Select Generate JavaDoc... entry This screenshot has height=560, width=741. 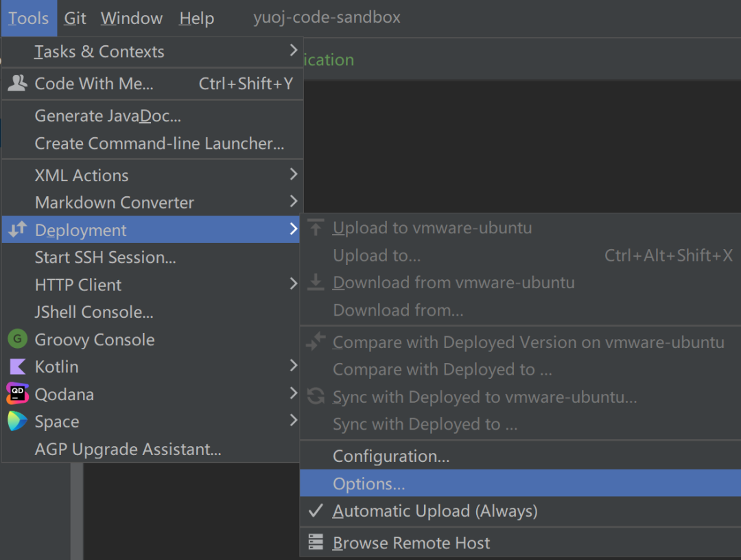tap(108, 116)
